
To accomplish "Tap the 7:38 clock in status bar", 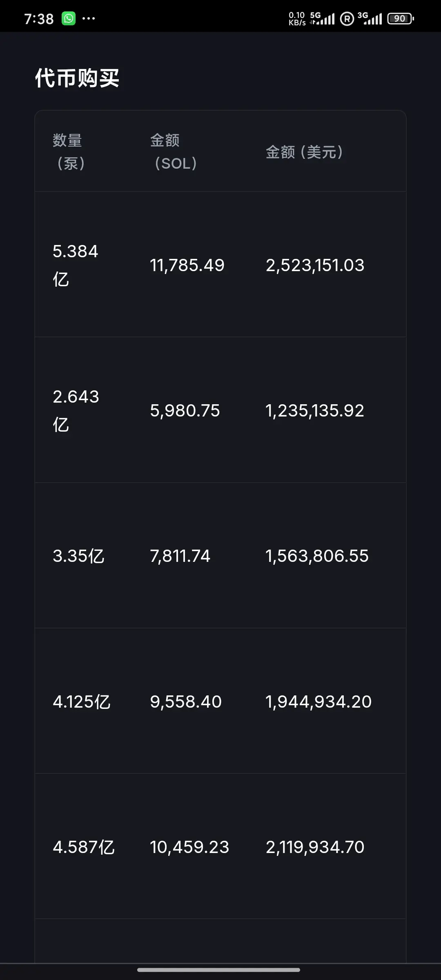I will click(x=39, y=19).
